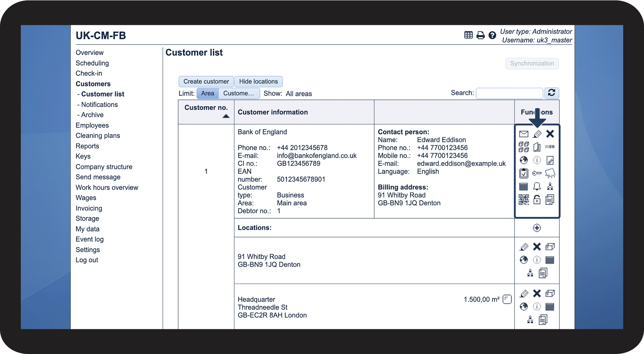Image resolution: width=644 pixels, height=354 pixels.
Task: Click the WEB icon for Bank of England
Action: (550, 147)
